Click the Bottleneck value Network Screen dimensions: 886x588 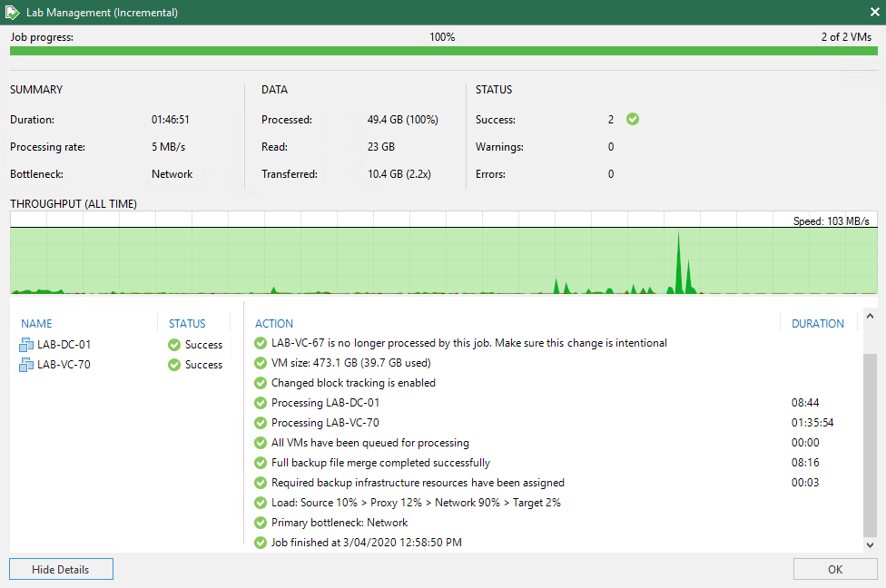pyautogui.click(x=172, y=174)
